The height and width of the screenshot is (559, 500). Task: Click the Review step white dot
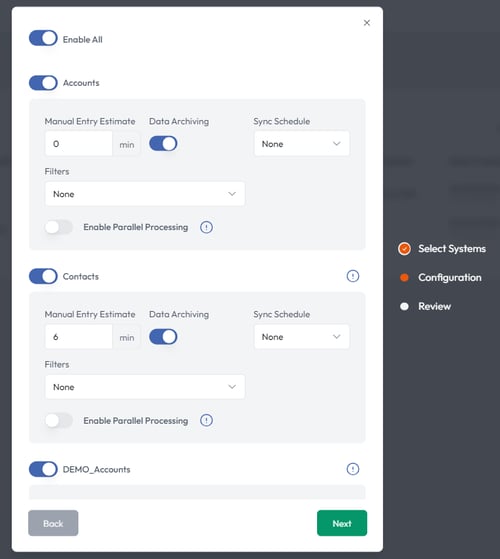[404, 306]
